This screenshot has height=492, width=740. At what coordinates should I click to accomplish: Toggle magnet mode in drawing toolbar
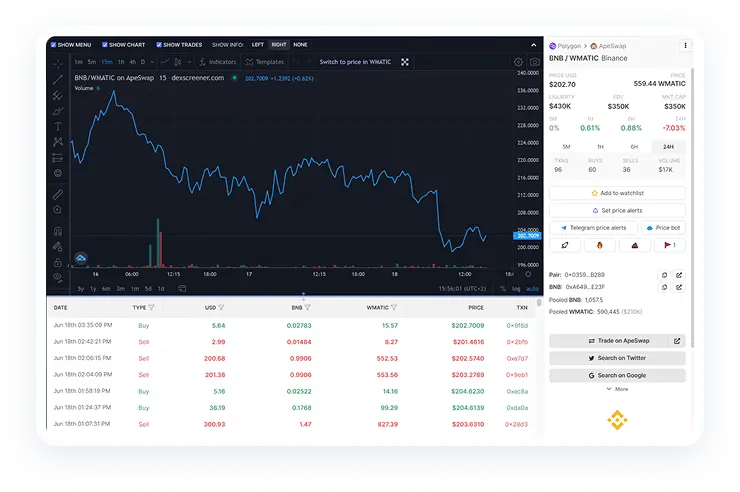point(58,231)
